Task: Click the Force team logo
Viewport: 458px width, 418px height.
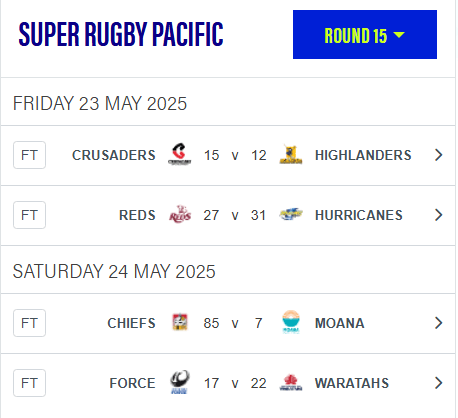Action: pyautogui.click(x=180, y=382)
